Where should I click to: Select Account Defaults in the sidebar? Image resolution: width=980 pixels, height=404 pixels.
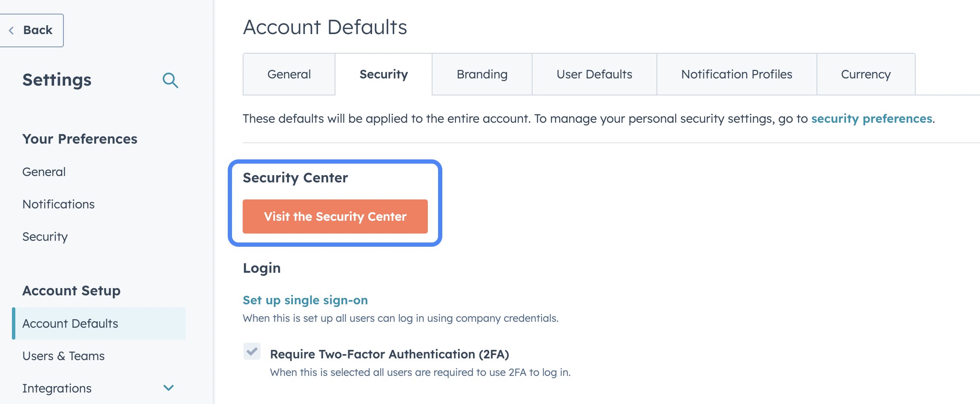point(70,323)
